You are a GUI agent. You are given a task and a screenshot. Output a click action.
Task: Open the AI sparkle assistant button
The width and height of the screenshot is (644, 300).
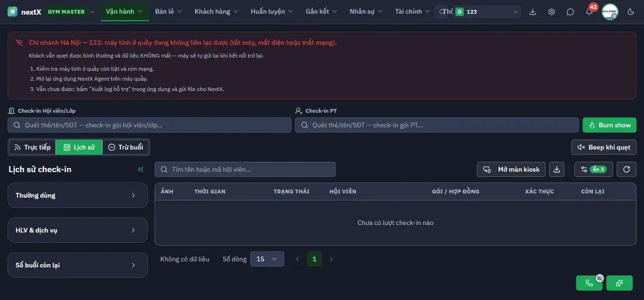pyautogui.click(x=619, y=283)
